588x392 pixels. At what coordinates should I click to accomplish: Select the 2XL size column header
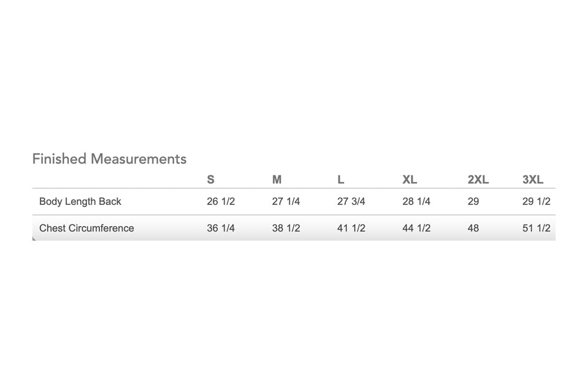478,180
